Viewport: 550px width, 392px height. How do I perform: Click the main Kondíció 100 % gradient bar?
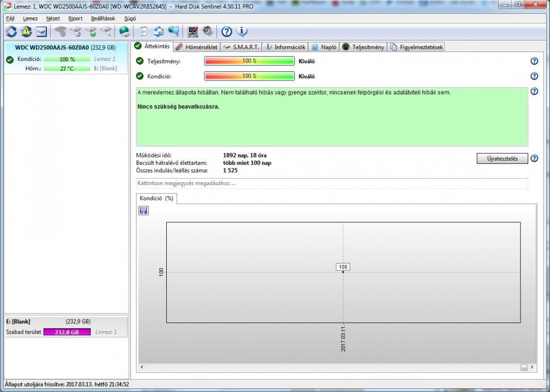click(x=250, y=76)
